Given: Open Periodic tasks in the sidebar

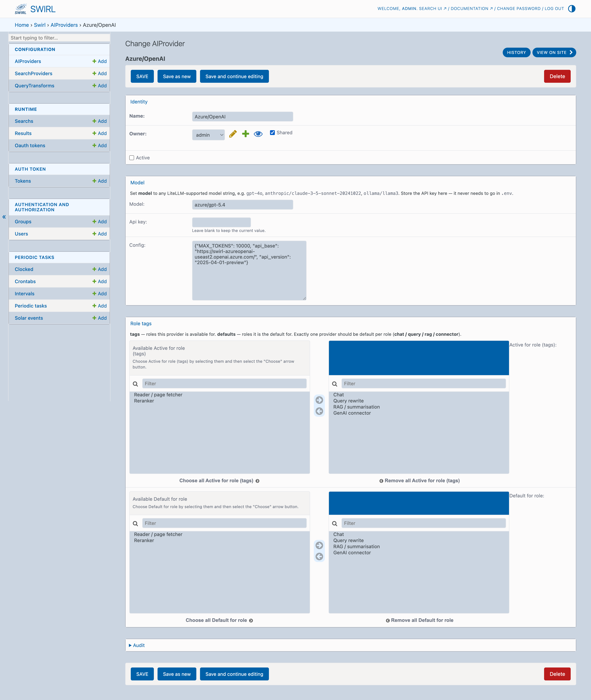Looking at the screenshot, I should coord(31,306).
